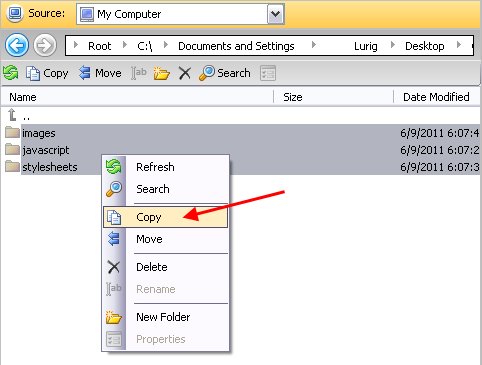
Task: Click images date modified 6/9/2011 6:07:4
Action: click(x=440, y=133)
